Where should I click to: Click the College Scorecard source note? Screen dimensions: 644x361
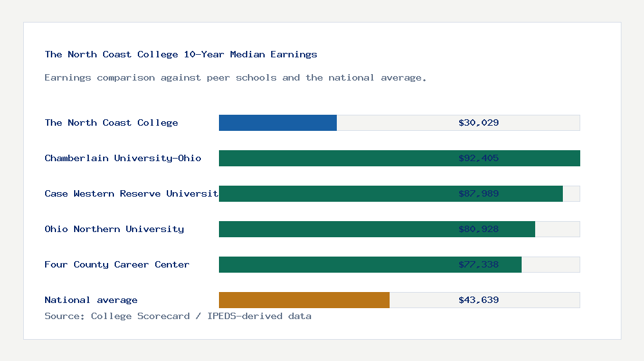pyautogui.click(x=178, y=316)
